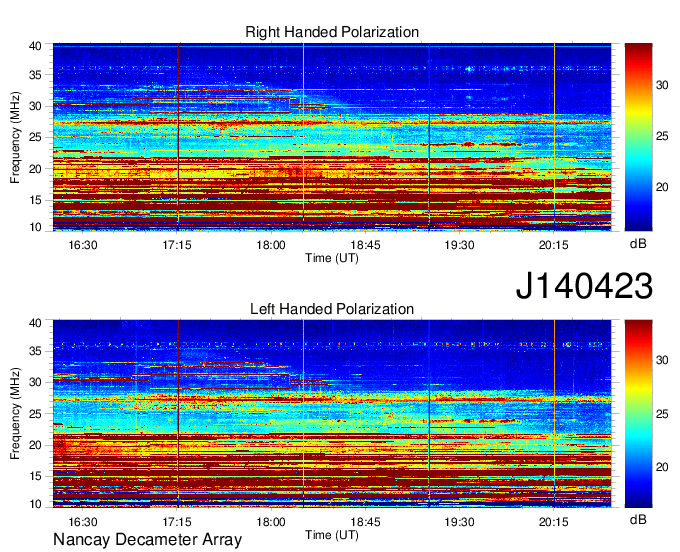The height and width of the screenshot is (552, 680).
Task: Click the 16:30 time tick of the left-handed plot
Action: coord(83,522)
